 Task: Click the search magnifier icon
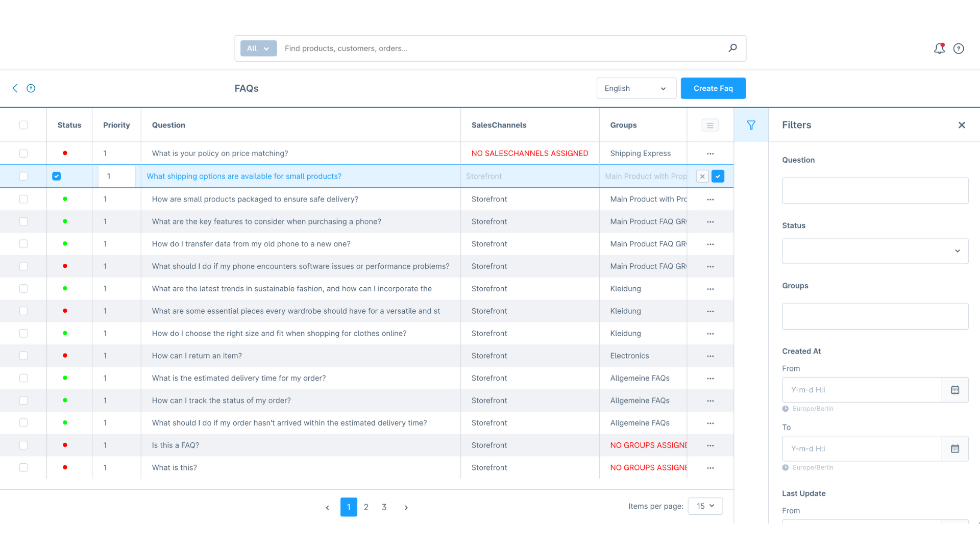(732, 48)
